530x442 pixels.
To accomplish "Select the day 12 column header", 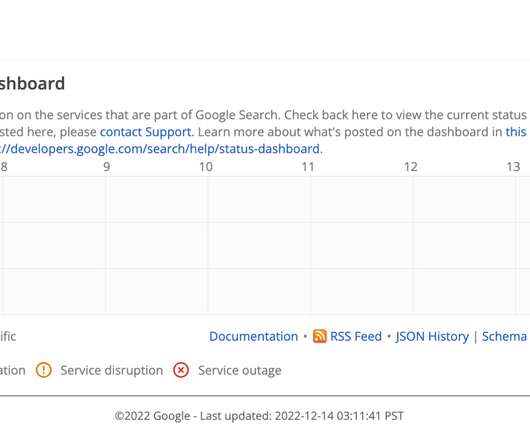I will click(411, 167).
